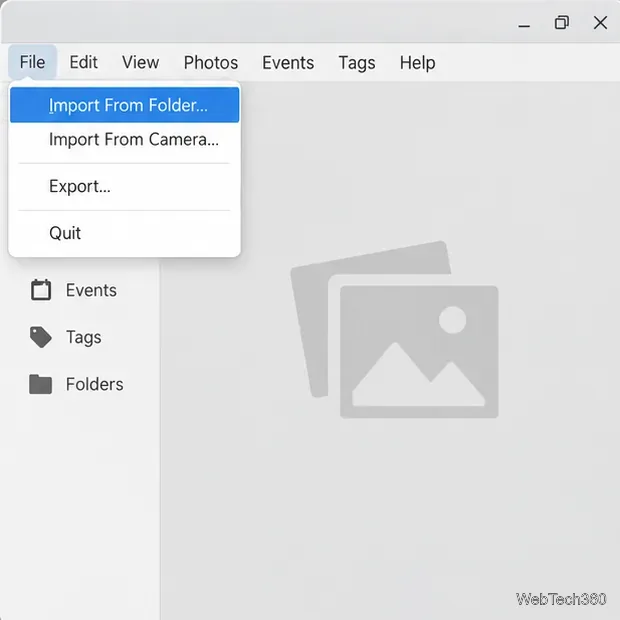Open the Tags menu in menu bar
Screen dimensions: 620x620
tap(357, 63)
